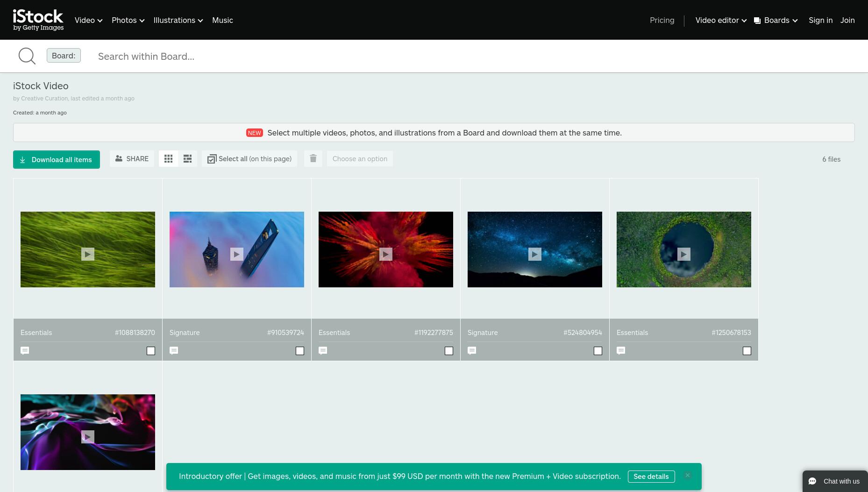Expand the Video menu dropdown
The image size is (868, 492).
[x=88, y=20]
